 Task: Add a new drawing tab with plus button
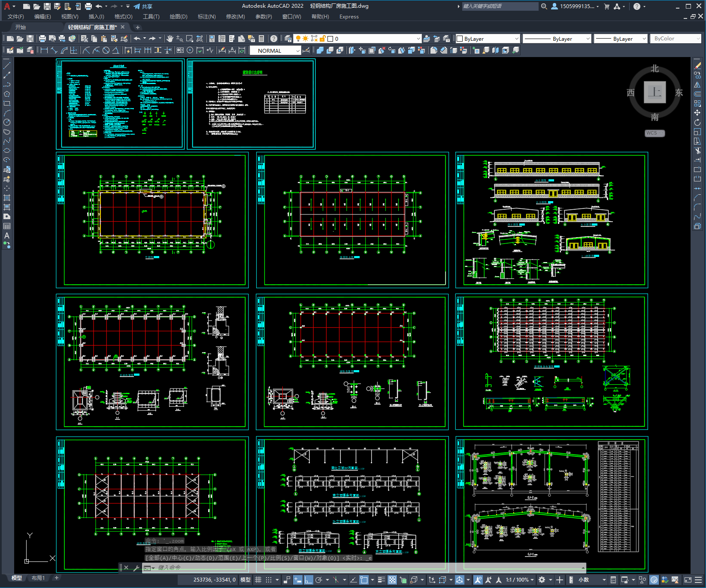(x=137, y=27)
